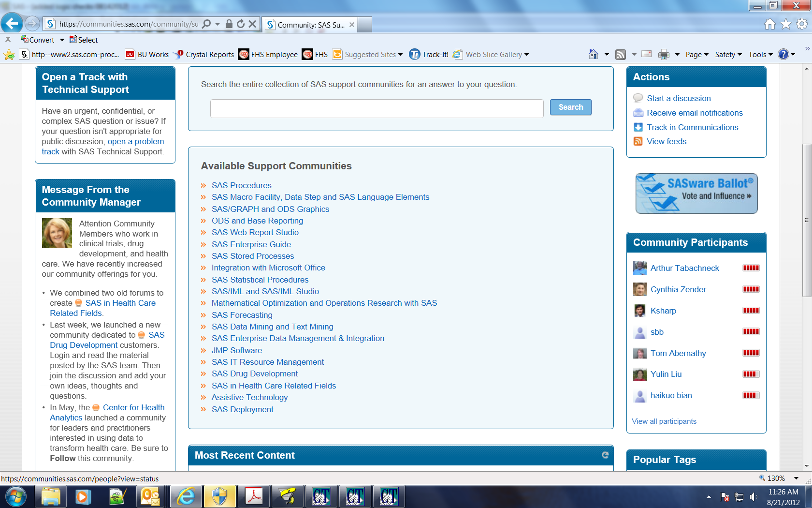
Task: Expand the Tools dropdown
Action: [x=758, y=54]
